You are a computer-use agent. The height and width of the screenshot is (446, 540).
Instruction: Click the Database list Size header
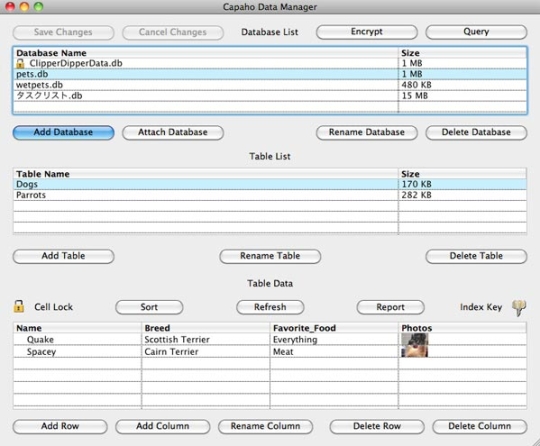(463, 53)
